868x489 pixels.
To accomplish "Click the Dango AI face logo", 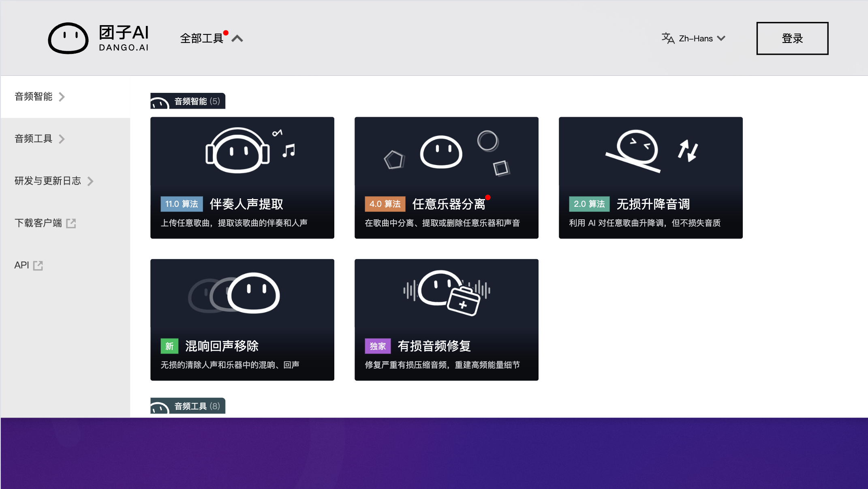I will pyautogui.click(x=68, y=38).
